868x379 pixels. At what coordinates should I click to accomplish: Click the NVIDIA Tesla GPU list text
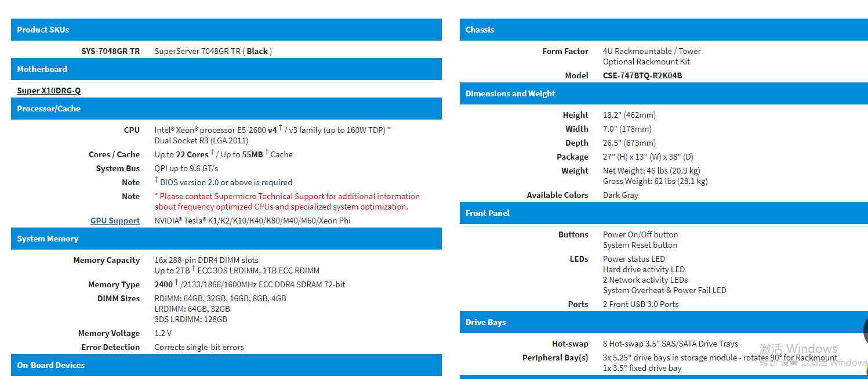pyautogui.click(x=252, y=221)
